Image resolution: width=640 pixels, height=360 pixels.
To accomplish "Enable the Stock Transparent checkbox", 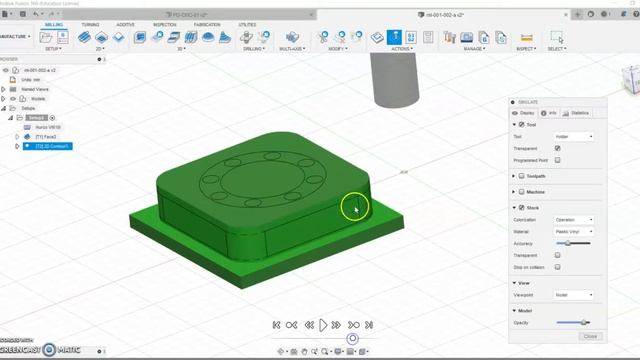I will 558,255.
